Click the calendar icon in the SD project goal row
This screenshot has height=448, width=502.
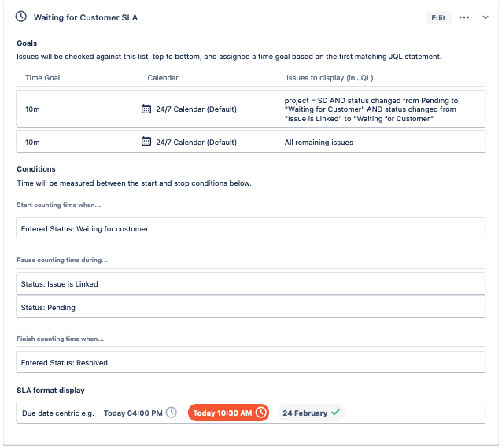click(146, 109)
